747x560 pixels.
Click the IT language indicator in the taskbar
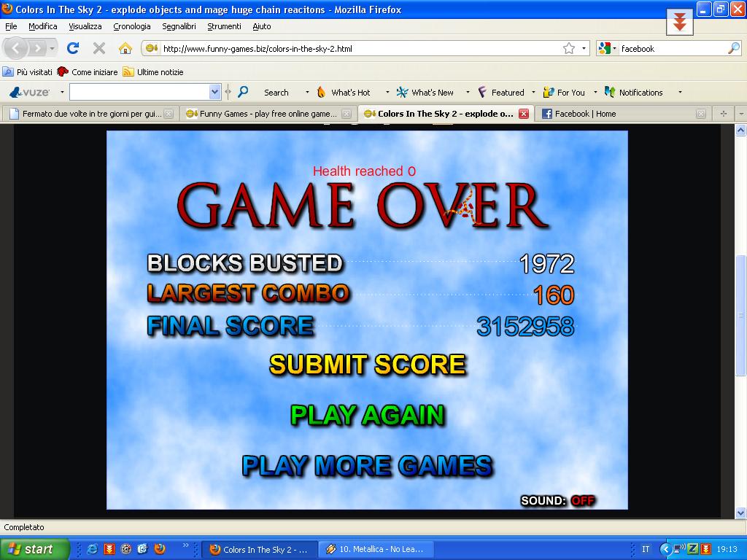pyautogui.click(x=646, y=549)
